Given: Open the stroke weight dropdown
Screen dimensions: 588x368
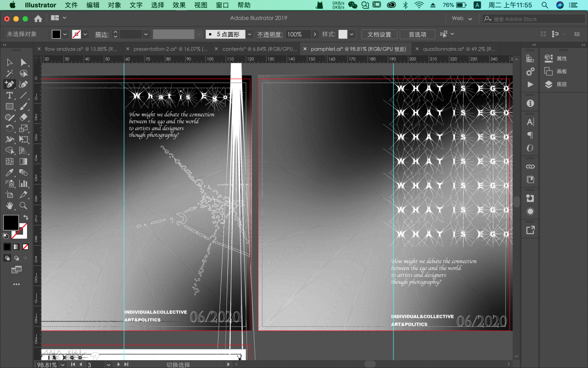Looking at the screenshot, I should (x=146, y=34).
